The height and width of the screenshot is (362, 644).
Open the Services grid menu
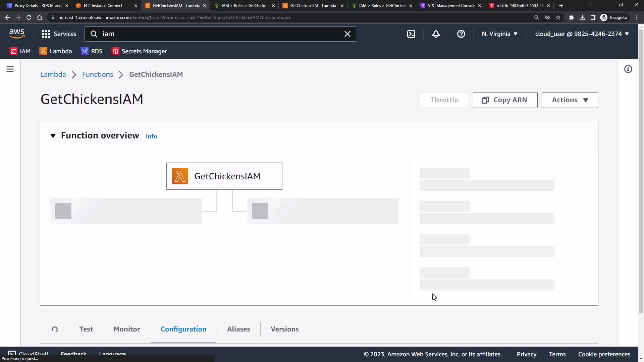[x=59, y=34]
